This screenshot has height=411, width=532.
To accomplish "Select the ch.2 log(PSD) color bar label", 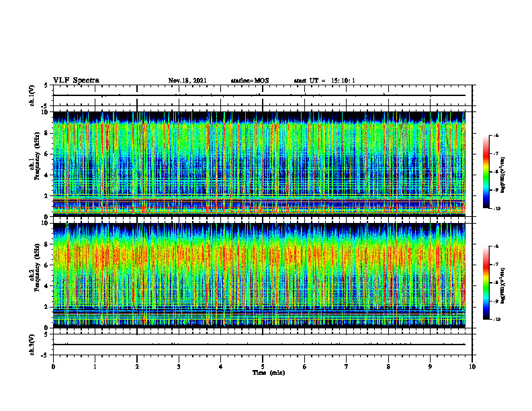I will pyautogui.click(x=503, y=285).
